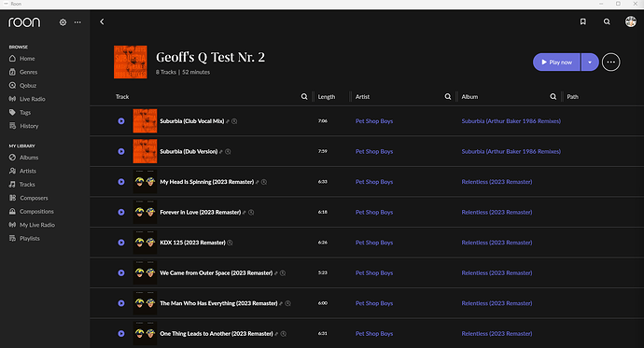
Task: Filter by Artist column search icon
Action: [x=448, y=96]
